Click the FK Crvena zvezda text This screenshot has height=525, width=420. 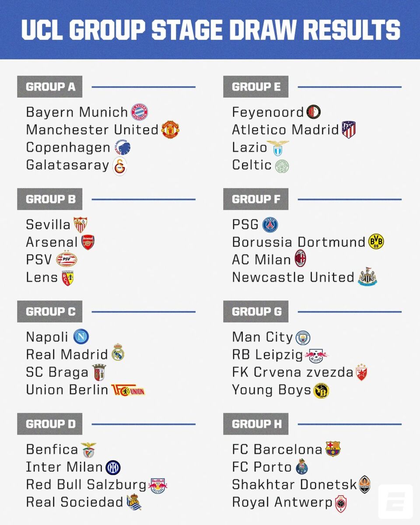(292, 372)
